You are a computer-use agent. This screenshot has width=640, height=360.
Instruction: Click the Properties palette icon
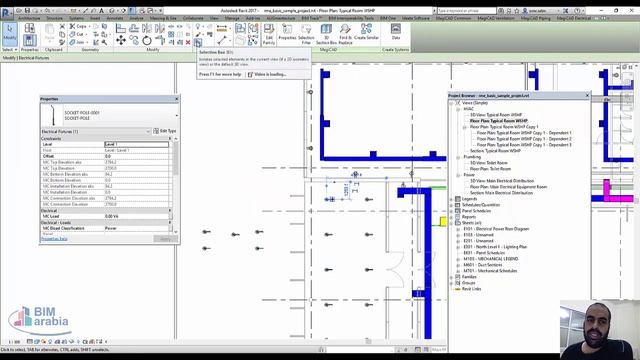click(29, 40)
